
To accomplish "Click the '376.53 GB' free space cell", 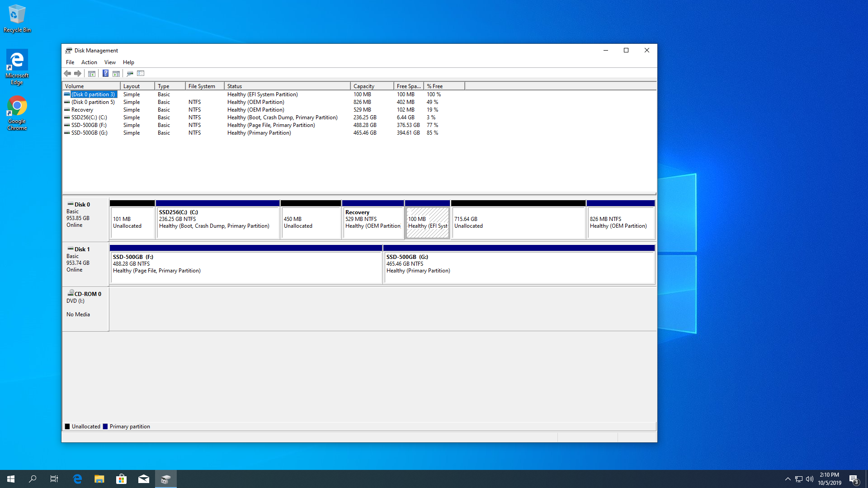I will coord(408,125).
